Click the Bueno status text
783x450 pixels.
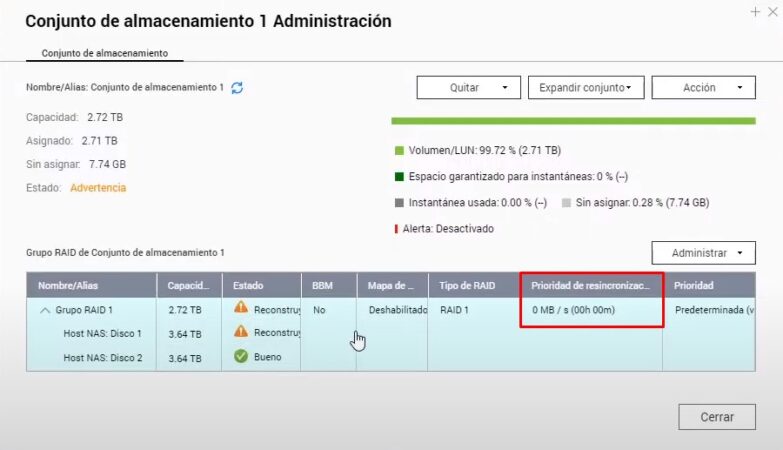click(268, 357)
